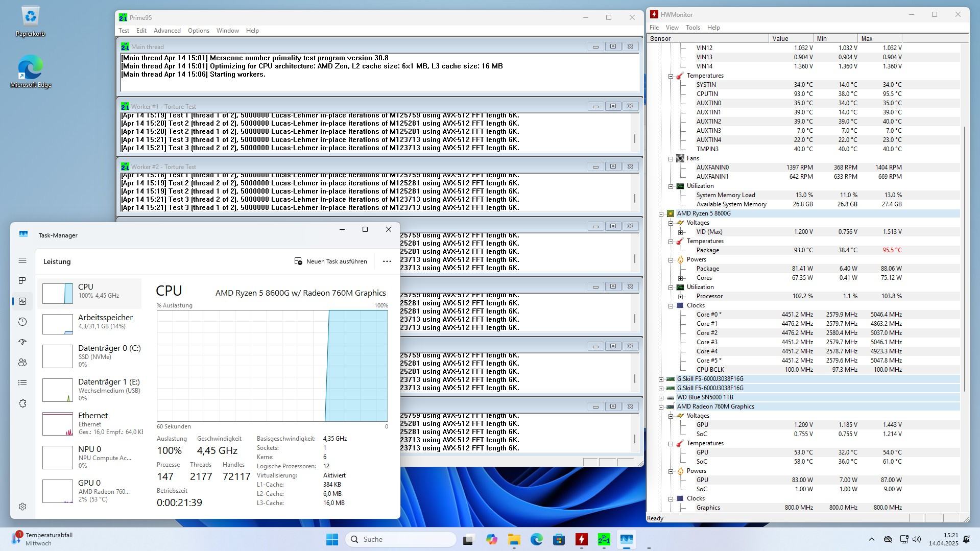
Task: Click the three-dots more options in Task Manager
Action: pyautogui.click(x=387, y=261)
